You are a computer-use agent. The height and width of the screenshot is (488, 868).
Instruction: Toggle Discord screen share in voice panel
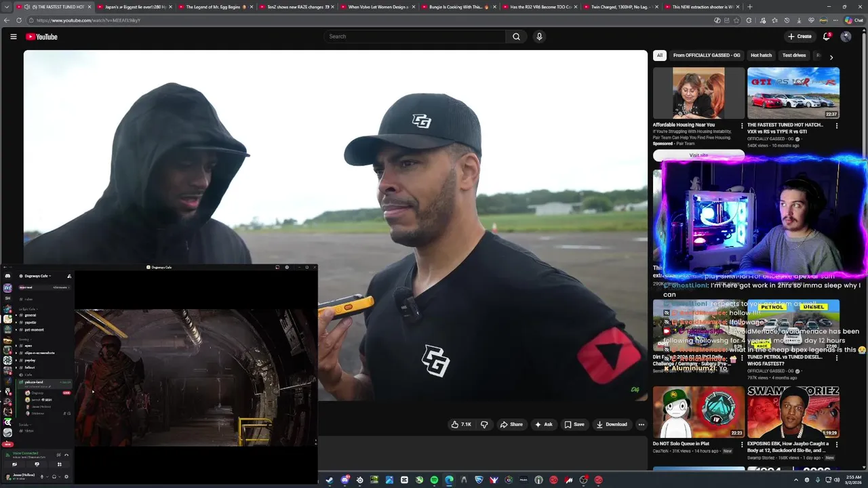(x=37, y=464)
